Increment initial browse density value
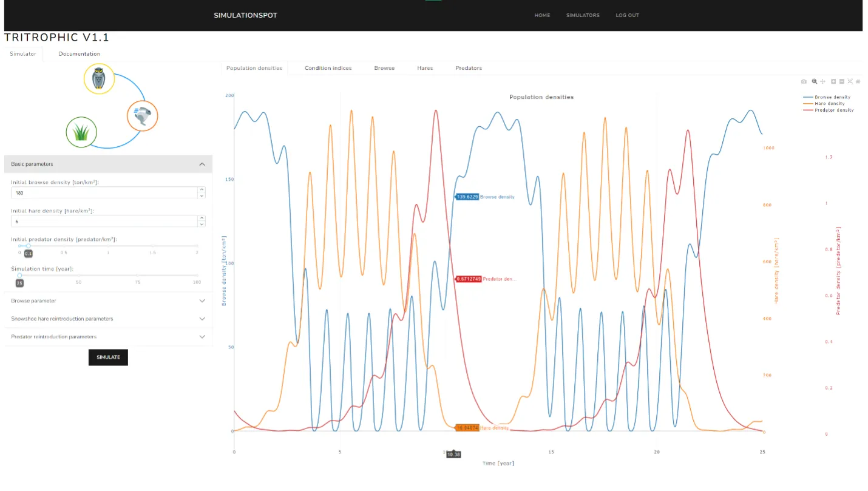868x491 pixels. coord(202,189)
